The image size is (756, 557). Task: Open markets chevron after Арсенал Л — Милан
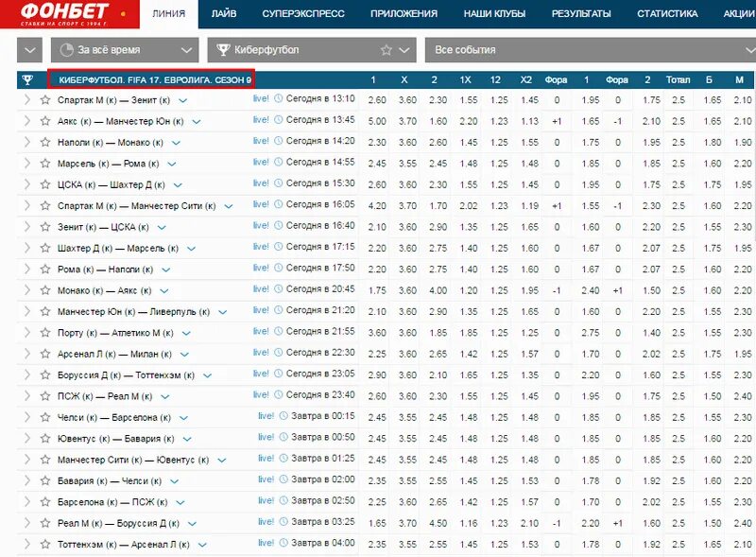point(184,355)
